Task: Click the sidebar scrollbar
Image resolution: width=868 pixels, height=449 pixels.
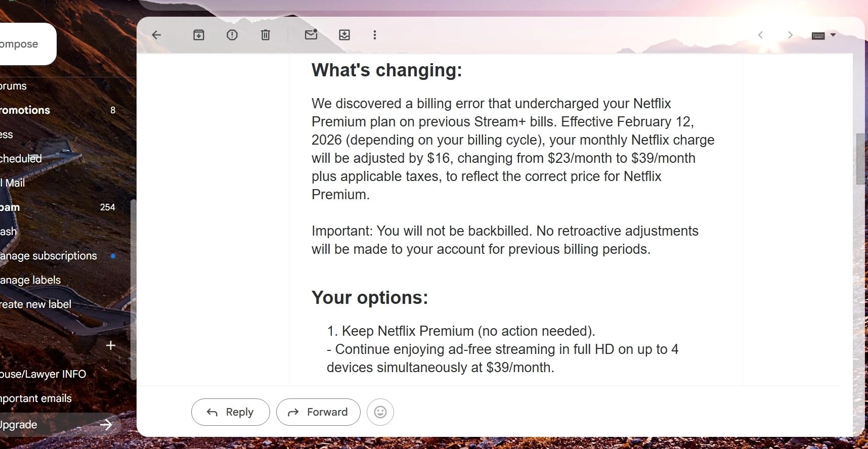Action: point(133,289)
